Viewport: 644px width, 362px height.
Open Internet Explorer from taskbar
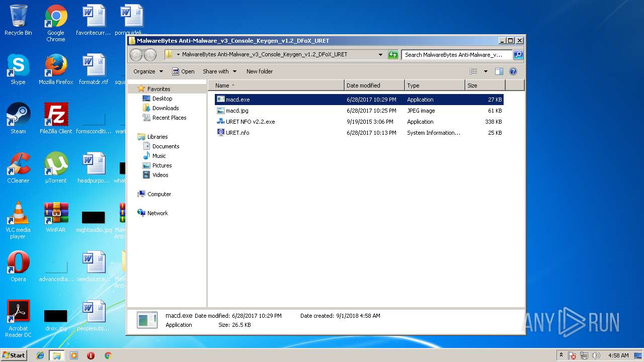tap(40, 355)
